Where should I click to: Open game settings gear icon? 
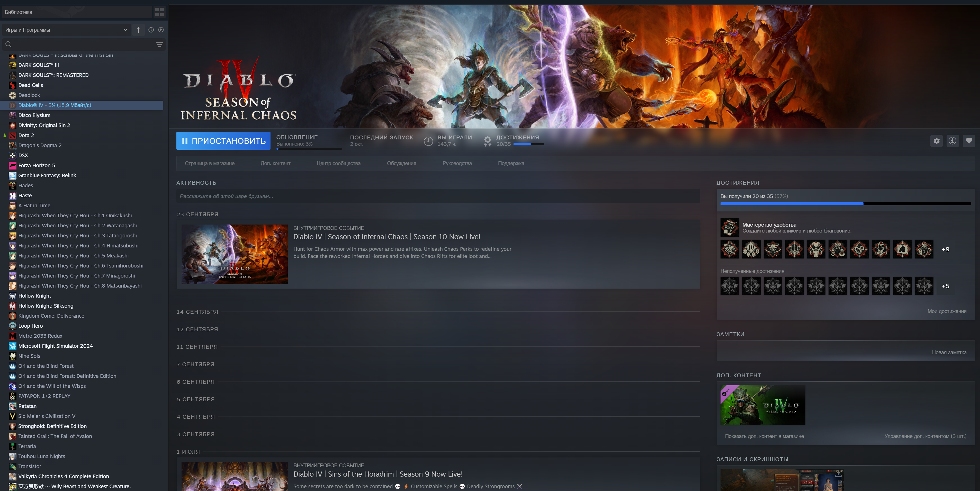point(936,141)
